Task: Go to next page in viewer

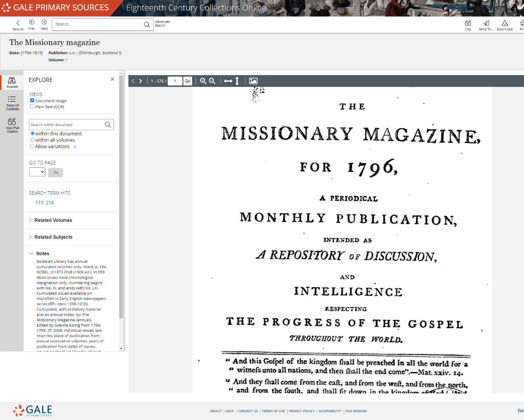Action: pyautogui.click(x=140, y=81)
